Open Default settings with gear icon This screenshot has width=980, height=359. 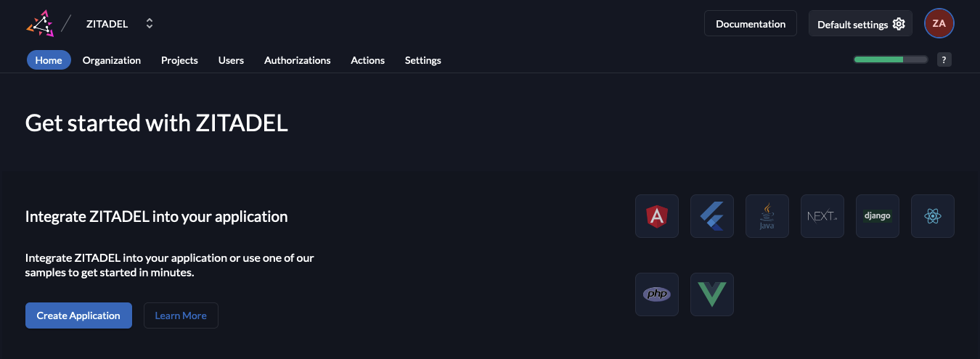pyautogui.click(x=861, y=24)
